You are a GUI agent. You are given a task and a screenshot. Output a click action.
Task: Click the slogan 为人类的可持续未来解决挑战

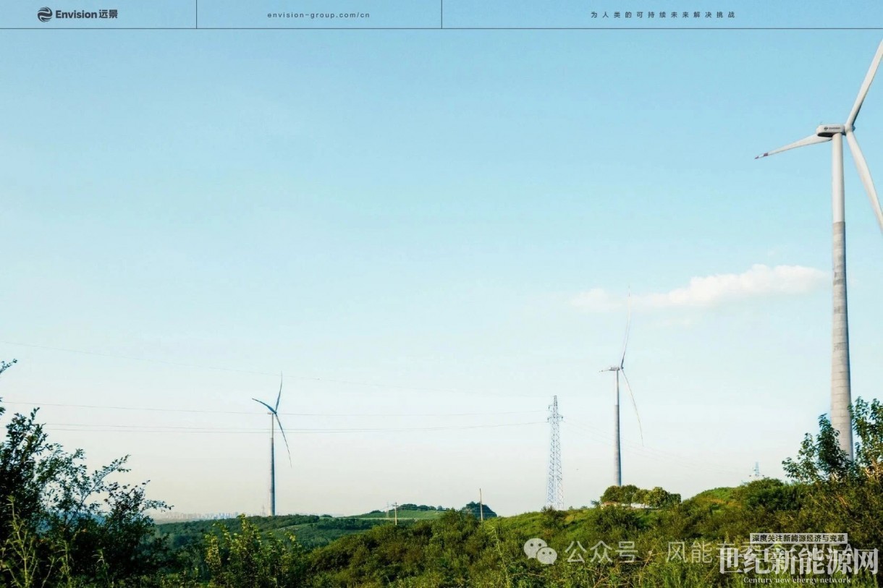[x=662, y=14]
